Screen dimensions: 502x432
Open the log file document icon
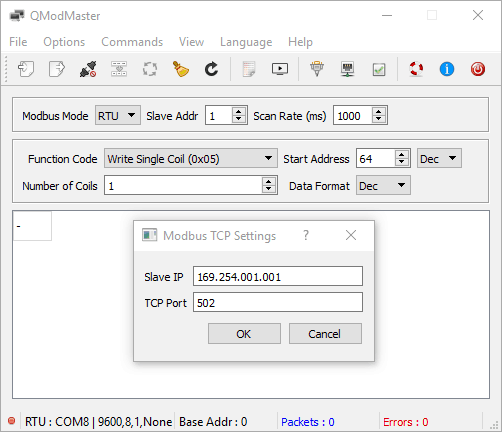click(249, 69)
